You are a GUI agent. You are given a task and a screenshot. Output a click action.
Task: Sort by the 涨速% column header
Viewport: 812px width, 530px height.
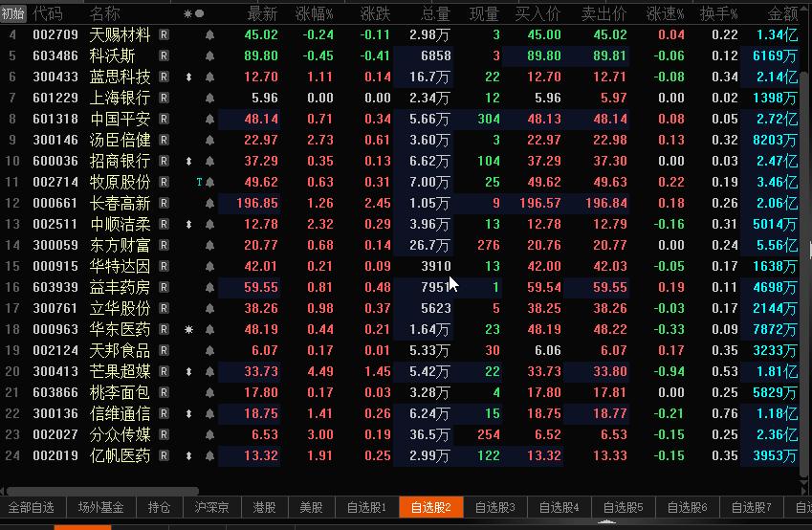pos(666,14)
